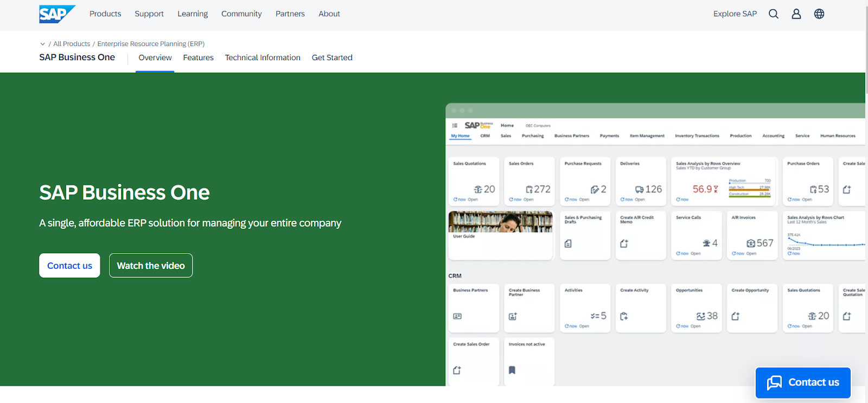The width and height of the screenshot is (868, 403).
Task: Click the SAP Business One logo in the dashboard
Action: coord(478,125)
